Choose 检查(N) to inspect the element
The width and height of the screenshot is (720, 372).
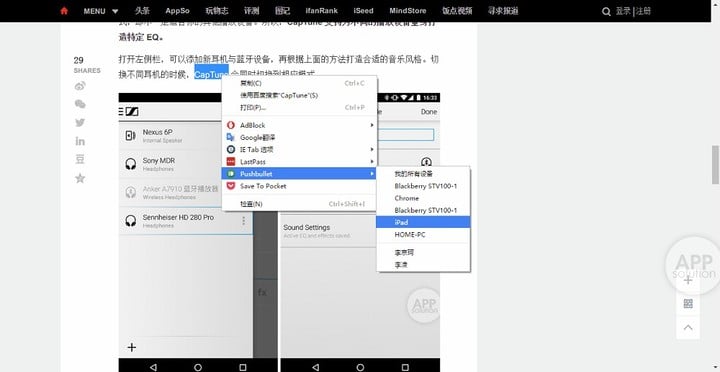299,204
